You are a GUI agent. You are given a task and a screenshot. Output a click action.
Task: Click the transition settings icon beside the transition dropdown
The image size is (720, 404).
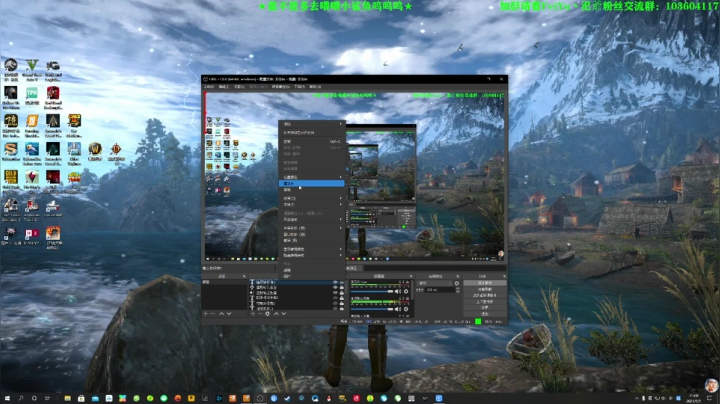point(456,283)
